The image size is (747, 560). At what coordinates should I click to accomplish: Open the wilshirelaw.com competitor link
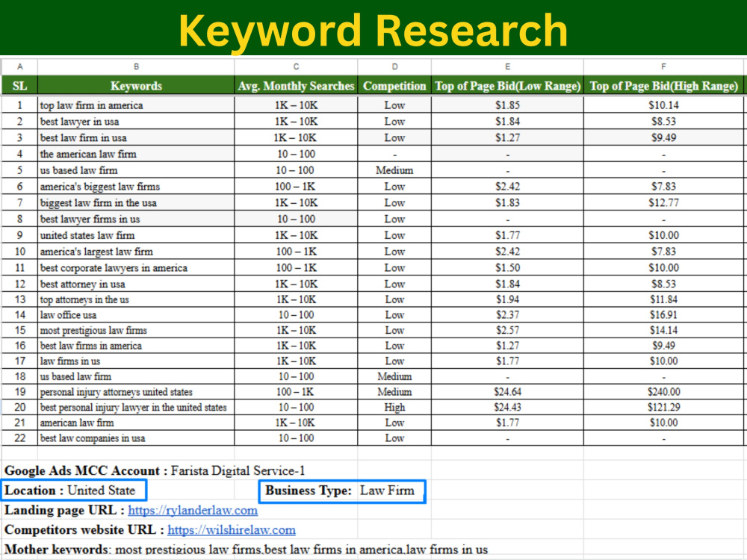click(x=232, y=529)
